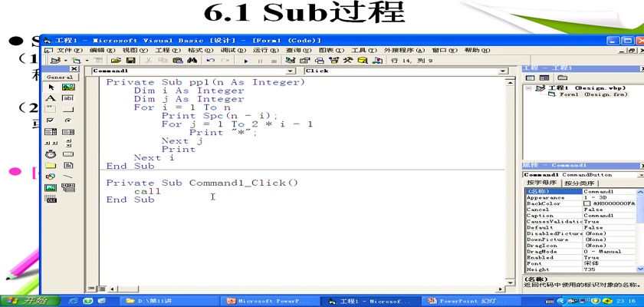Viewport: 644px width, 307px height.
Task: Select the Caption property row
Action: pyautogui.click(x=582, y=216)
